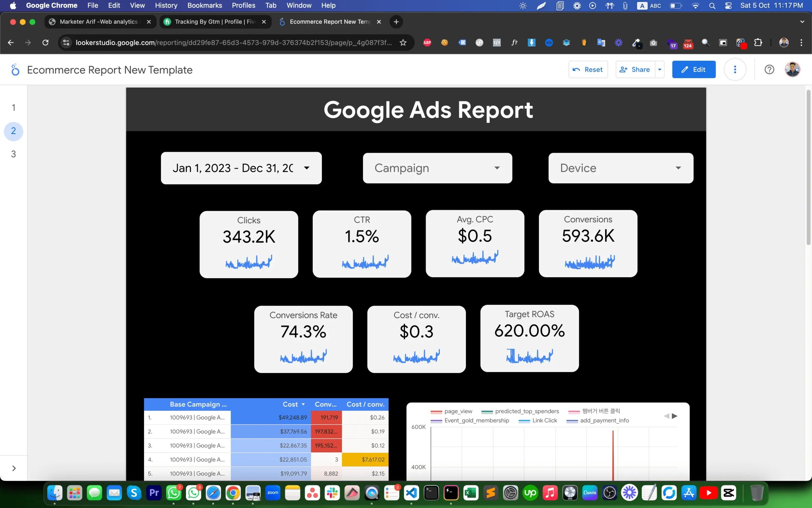
Task: Open the date range selector
Action: click(x=241, y=168)
